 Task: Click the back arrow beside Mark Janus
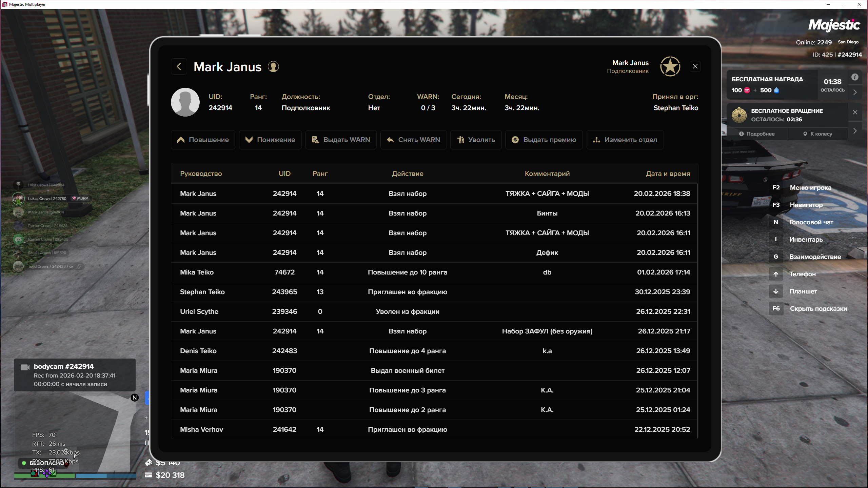[x=179, y=66]
